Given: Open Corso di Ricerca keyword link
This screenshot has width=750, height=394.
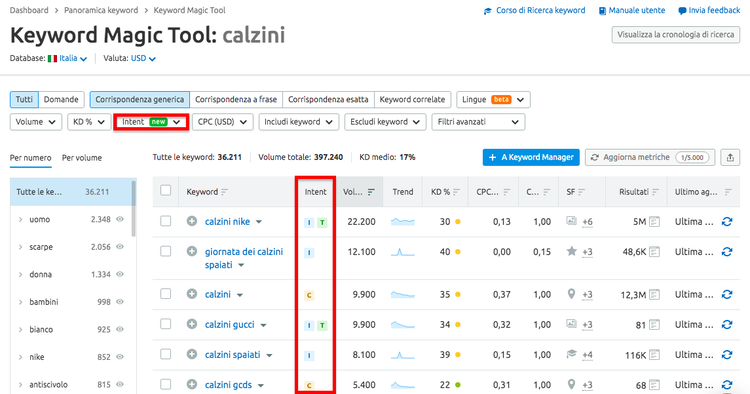Looking at the screenshot, I should click(x=535, y=10).
